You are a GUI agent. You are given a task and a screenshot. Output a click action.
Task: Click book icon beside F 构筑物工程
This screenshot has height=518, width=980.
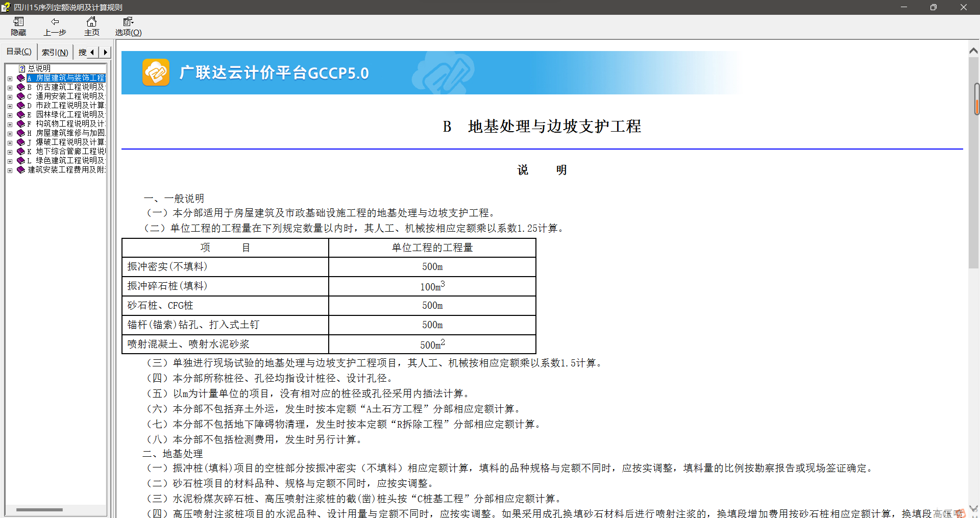click(x=21, y=124)
